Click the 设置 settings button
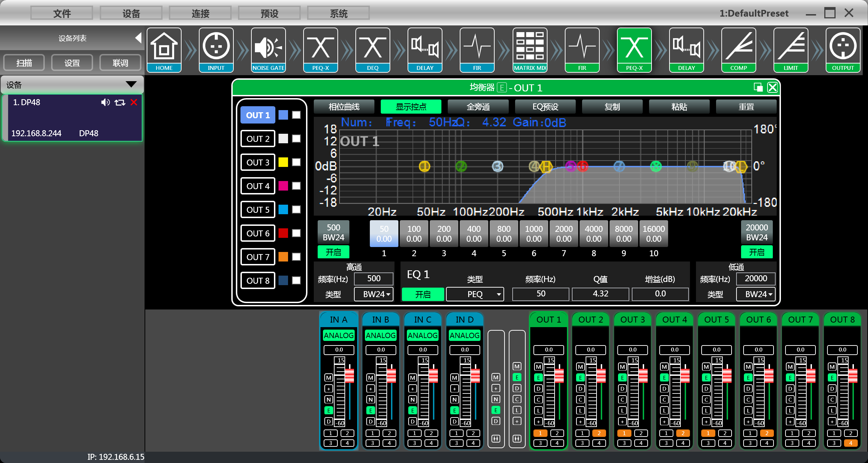The width and height of the screenshot is (868, 463). 72,63
